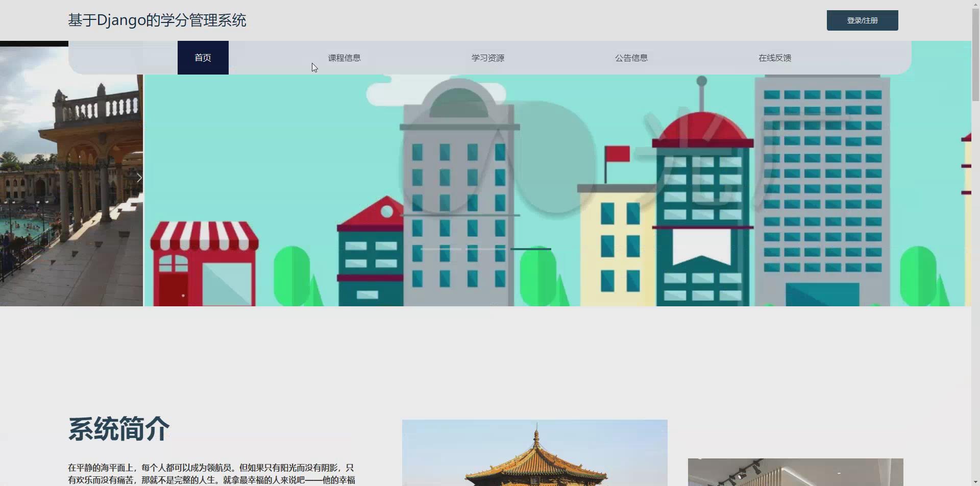This screenshot has width=980, height=486.
Task: Select the dark active carousel indicator line
Action: coord(531,249)
